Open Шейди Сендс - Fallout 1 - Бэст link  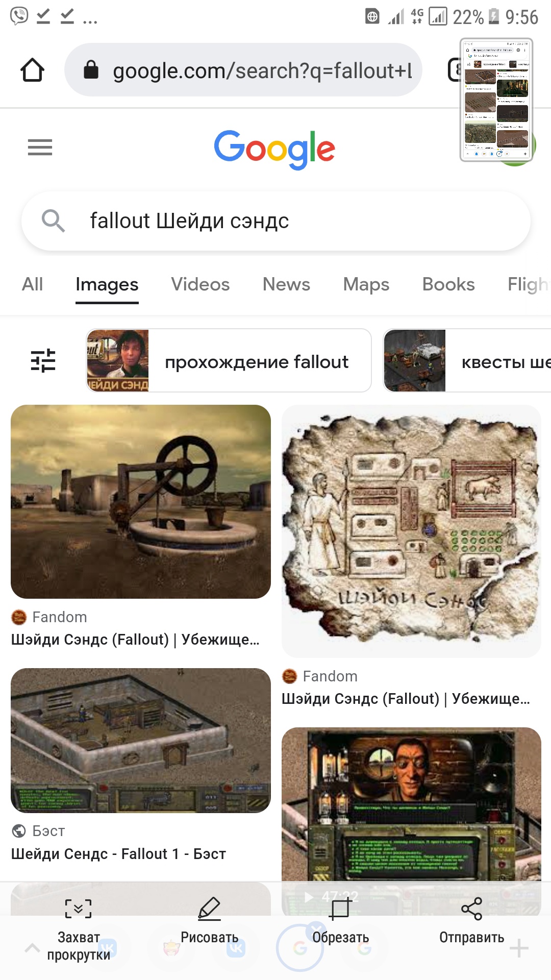(x=118, y=853)
